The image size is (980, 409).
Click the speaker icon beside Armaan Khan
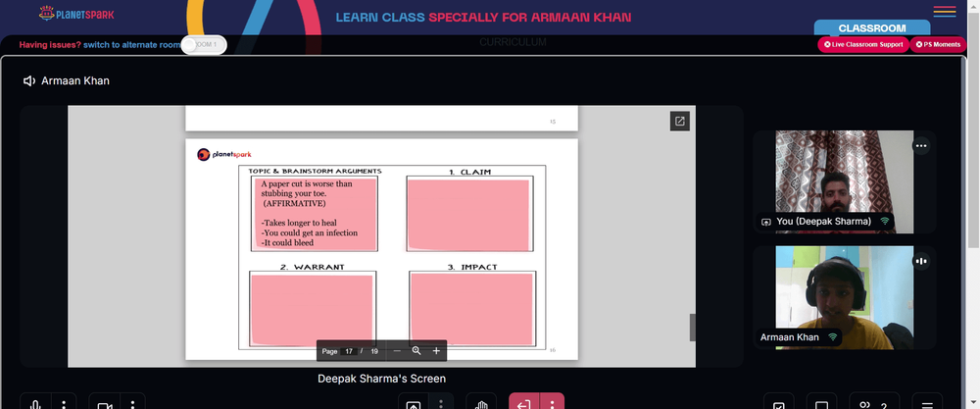click(28, 80)
